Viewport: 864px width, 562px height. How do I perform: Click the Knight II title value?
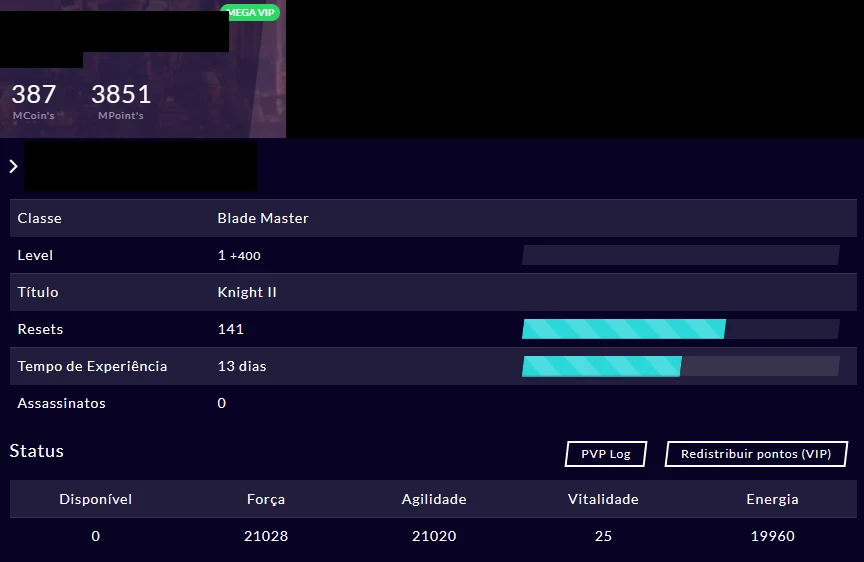tap(247, 292)
